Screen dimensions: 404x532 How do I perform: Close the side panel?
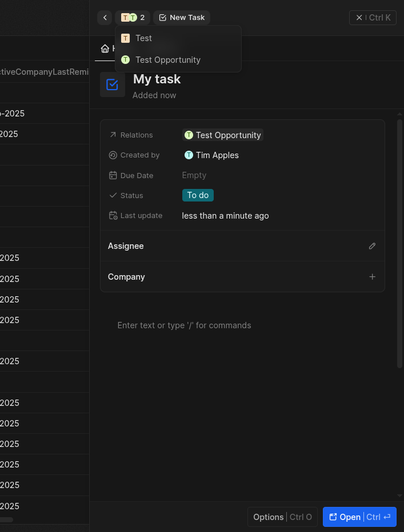373,18
